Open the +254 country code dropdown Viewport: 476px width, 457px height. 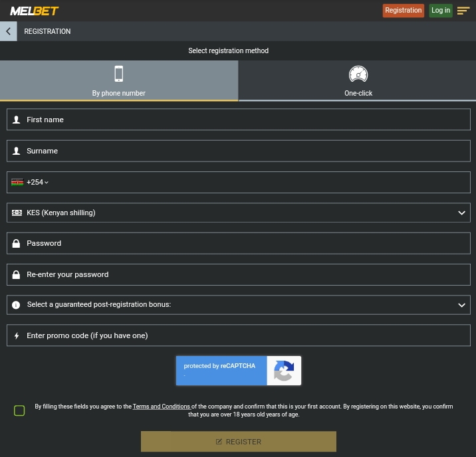pyautogui.click(x=37, y=182)
